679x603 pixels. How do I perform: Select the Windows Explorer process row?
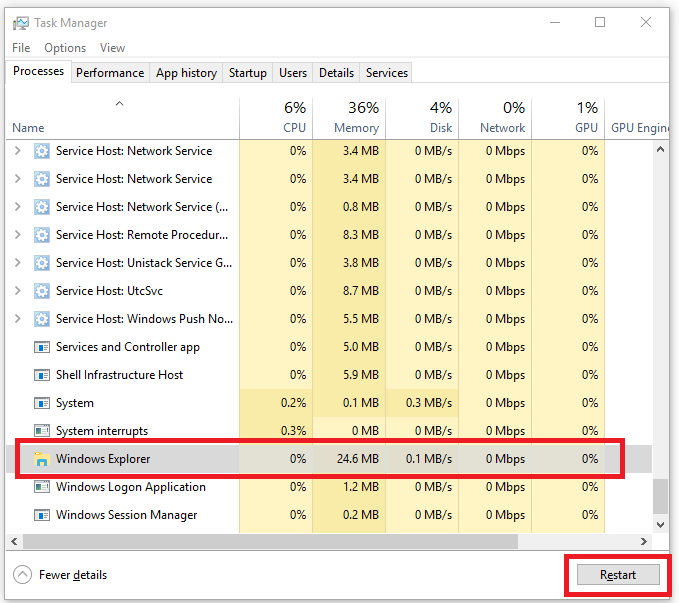(x=329, y=459)
